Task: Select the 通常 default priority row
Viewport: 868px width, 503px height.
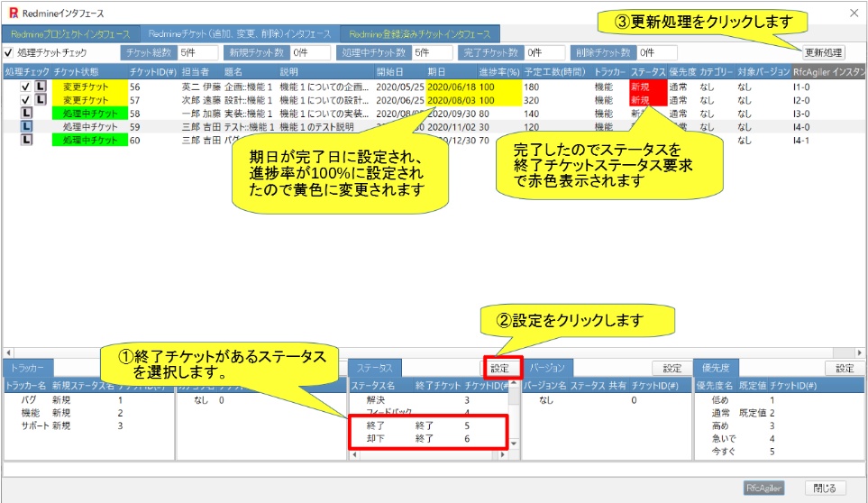Action: tap(779, 413)
